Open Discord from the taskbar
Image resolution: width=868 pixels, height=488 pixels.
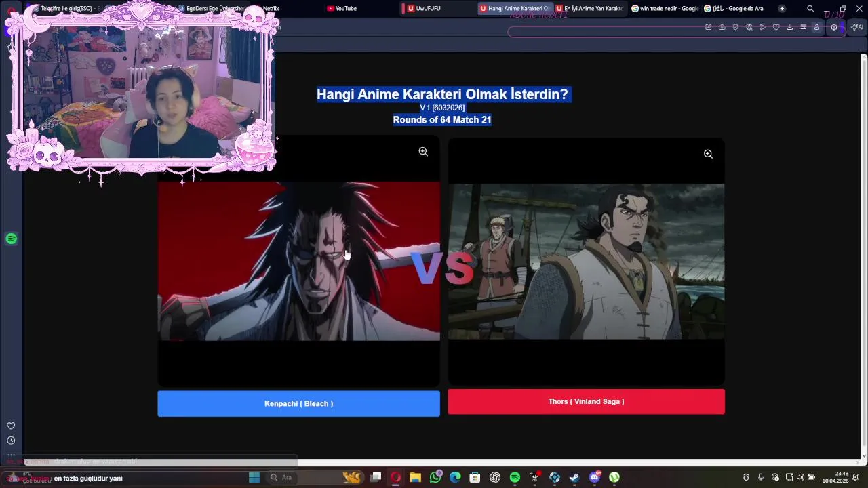tap(595, 477)
